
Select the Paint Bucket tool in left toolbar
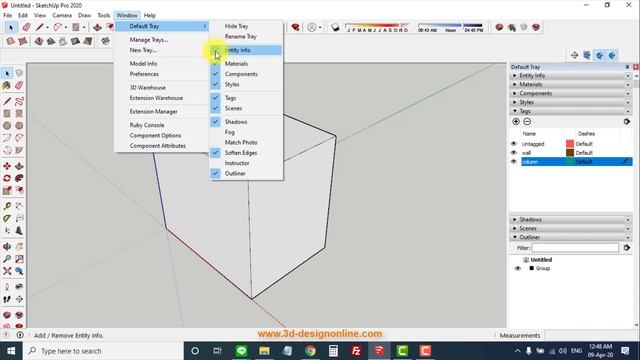tap(7, 86)
